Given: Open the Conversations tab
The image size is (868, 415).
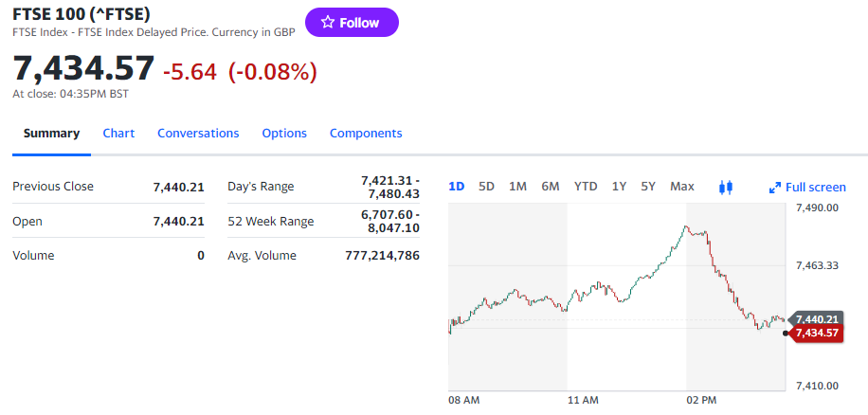Looking at the screenshot, I should click(198, 134).
